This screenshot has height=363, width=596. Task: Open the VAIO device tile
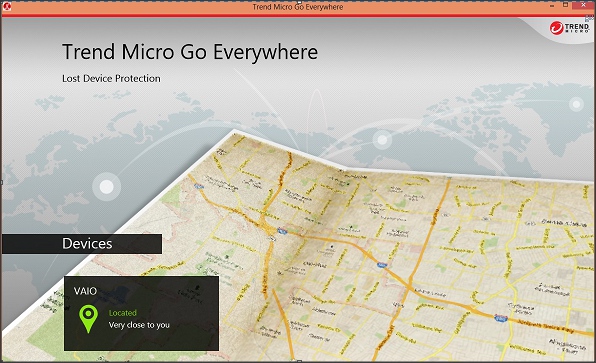141,313
